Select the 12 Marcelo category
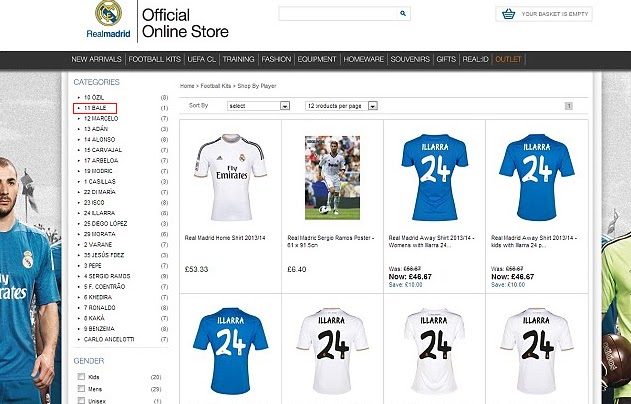This screenshot has height=404, width=631. [101, 118]
